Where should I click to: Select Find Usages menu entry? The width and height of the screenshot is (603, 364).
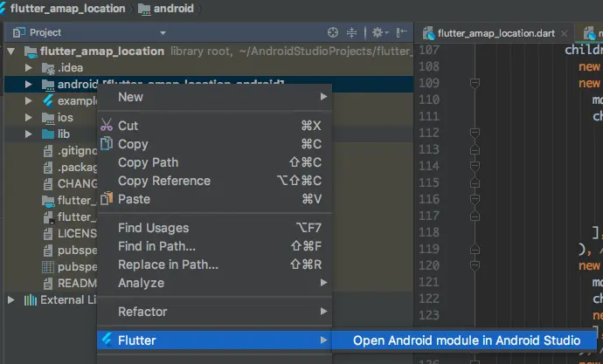click(214, 228)
